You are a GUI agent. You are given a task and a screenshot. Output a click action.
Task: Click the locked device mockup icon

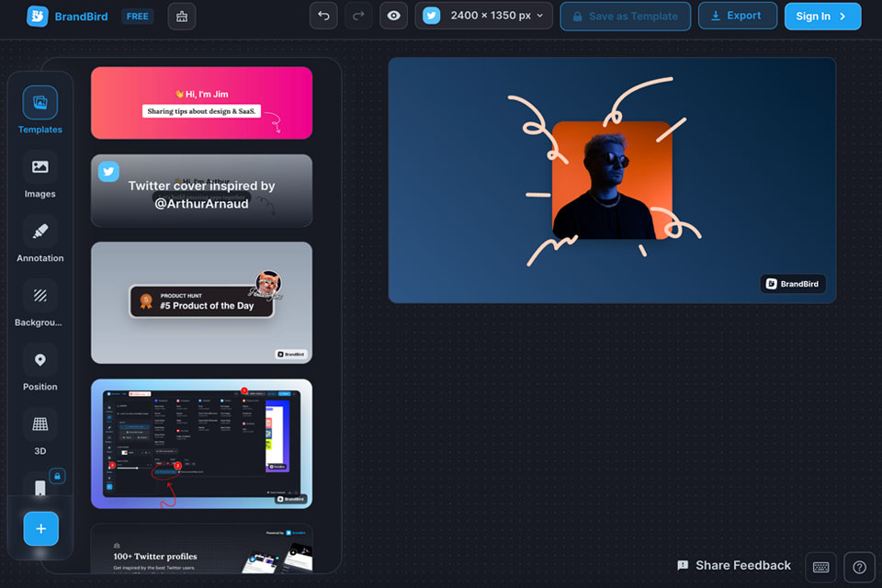click(x=40, y=487)
